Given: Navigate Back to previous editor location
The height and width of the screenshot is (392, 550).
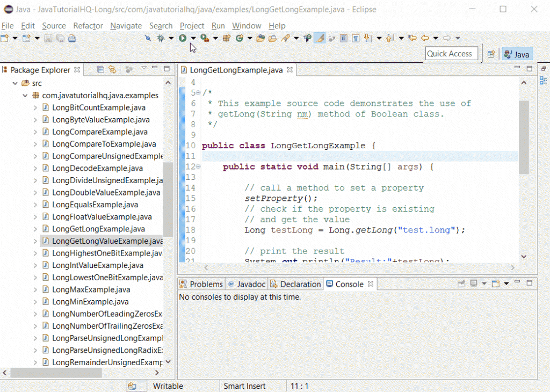Looking at the screenshot, I should [426, 38].
